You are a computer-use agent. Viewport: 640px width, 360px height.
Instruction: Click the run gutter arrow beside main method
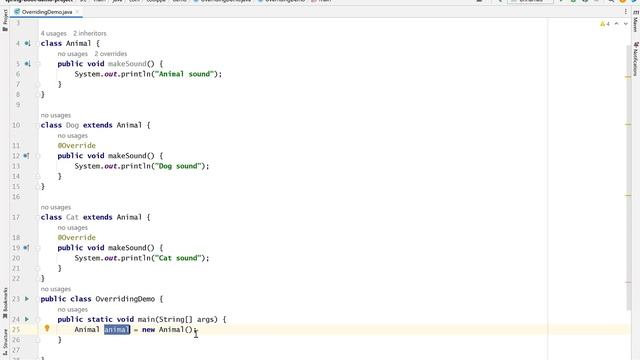[x=27, y=319]
